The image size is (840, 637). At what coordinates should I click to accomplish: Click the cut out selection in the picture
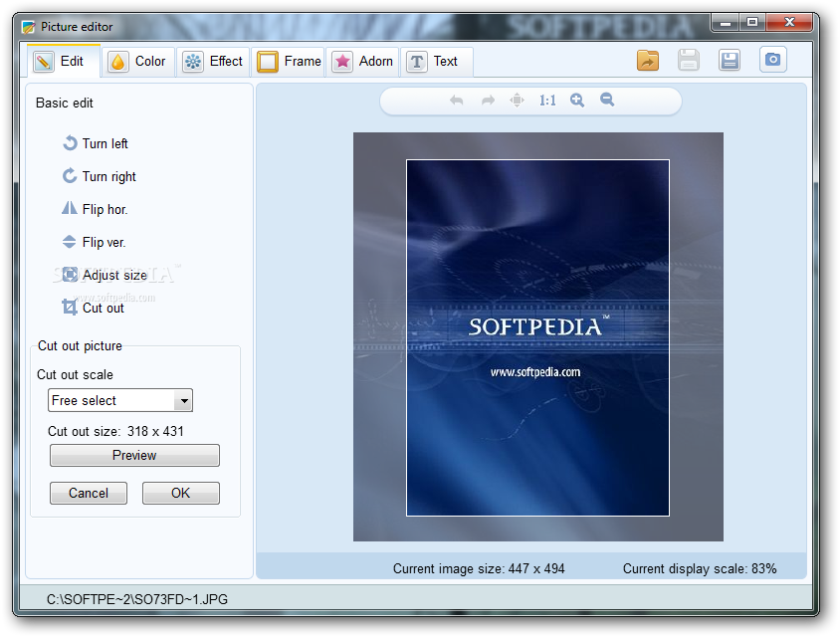[537, 338]
